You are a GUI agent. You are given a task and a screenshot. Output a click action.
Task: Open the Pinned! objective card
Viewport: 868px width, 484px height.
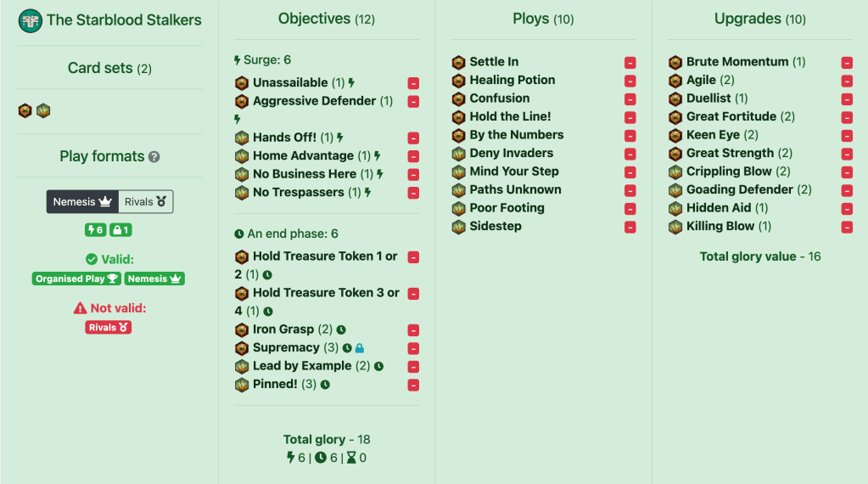click(275, 384)
